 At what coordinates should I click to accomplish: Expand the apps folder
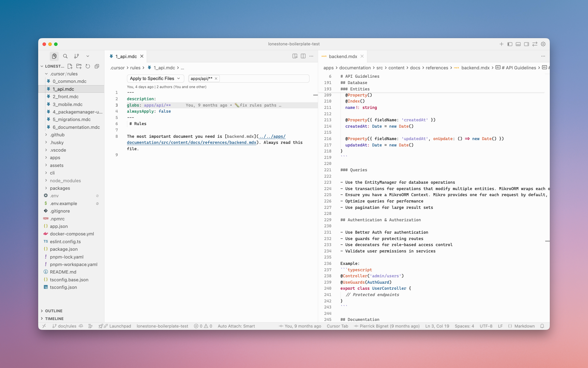pos(55,157)
